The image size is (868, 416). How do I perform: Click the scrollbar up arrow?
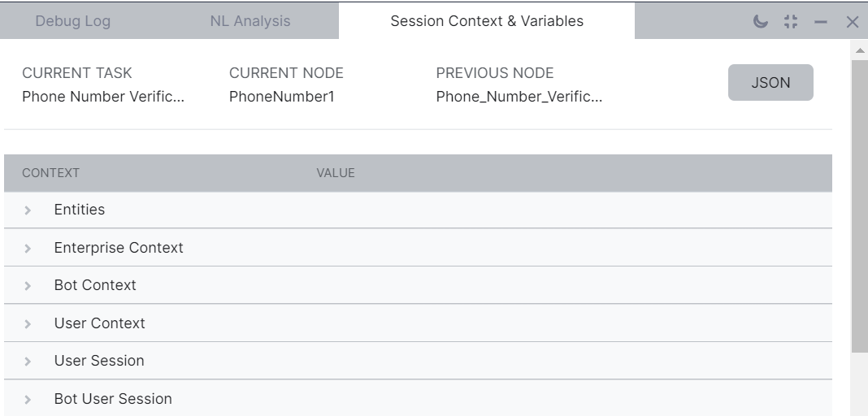[860, 50]
